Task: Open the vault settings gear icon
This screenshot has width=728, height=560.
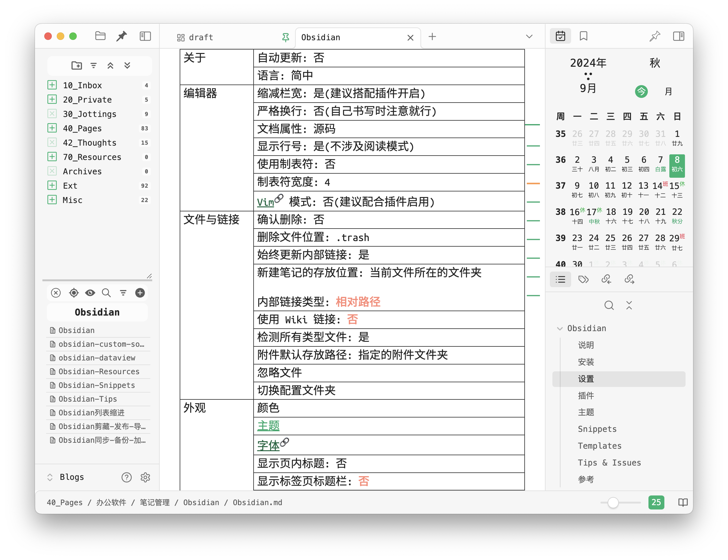Action: 145,477
